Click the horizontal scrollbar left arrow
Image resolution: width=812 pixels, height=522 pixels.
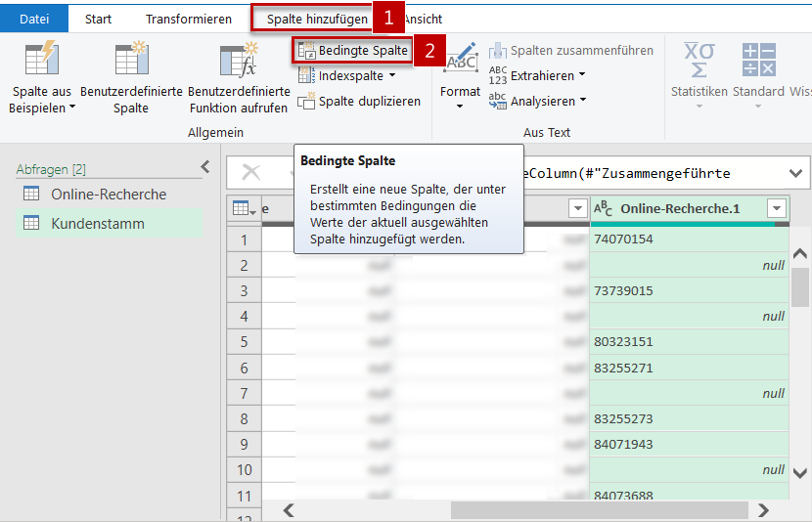tap(289, 510)
